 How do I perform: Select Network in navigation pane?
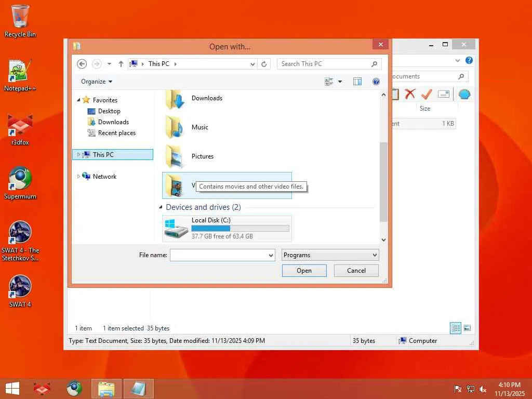click(104, 177)
